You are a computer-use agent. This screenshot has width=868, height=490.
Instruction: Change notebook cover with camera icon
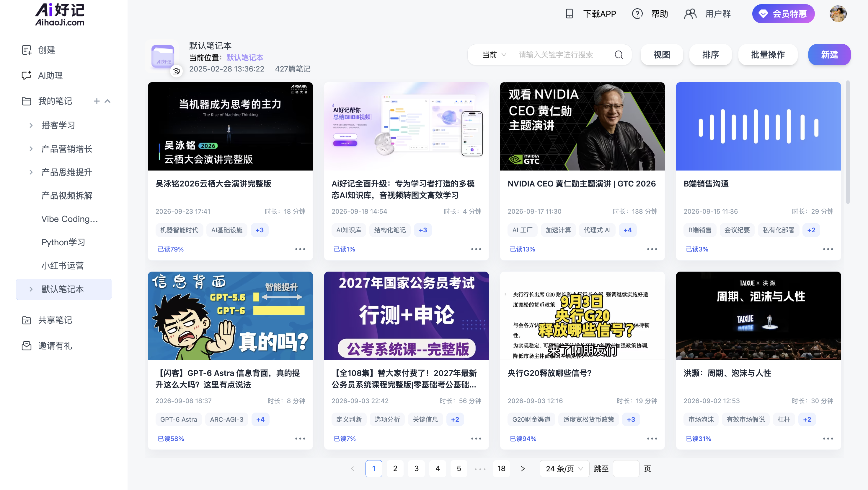[176, 71]
